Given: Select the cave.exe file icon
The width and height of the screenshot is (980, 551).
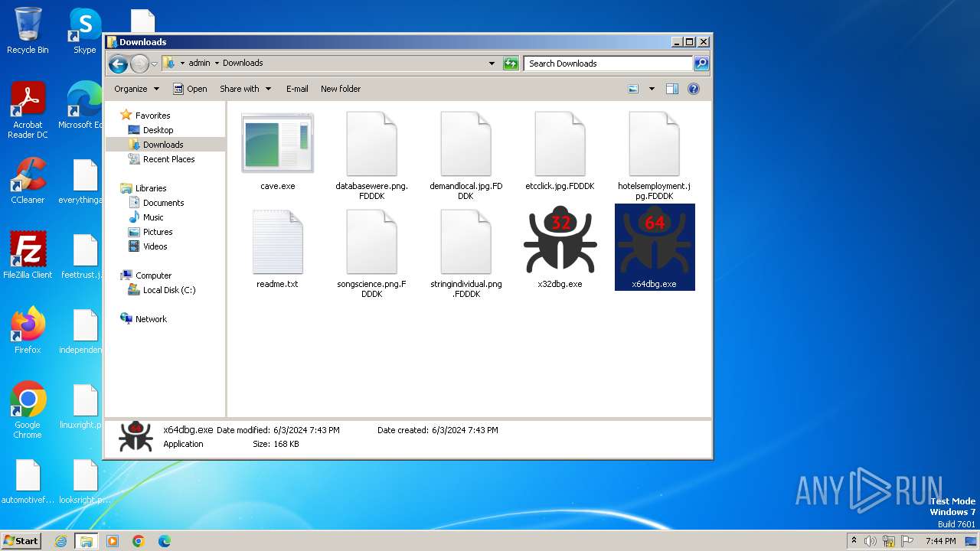Looking at the screenshot, I should tap(277, 143).
